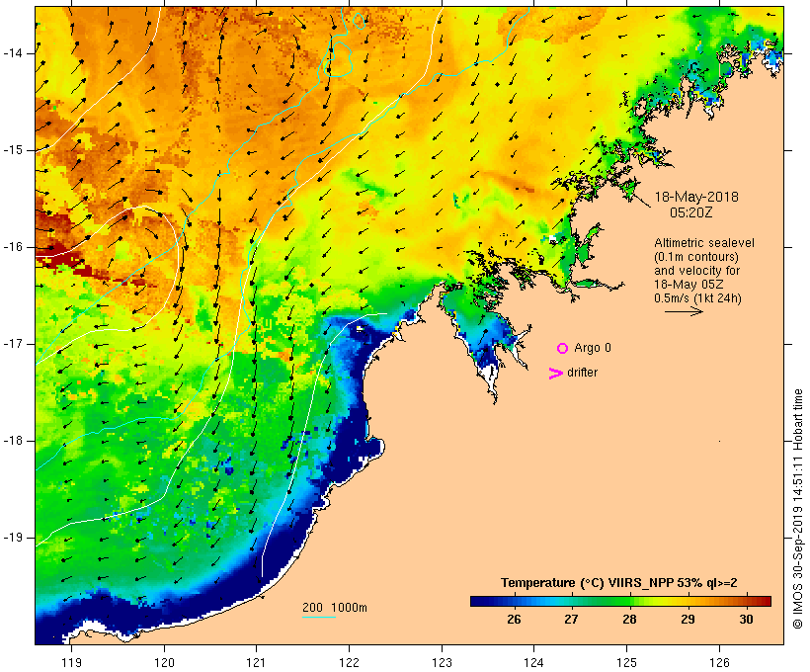Click the Temperature VIIRS_NPP color bar title
The width and height of the screenshot is (810, 672).
(x=619, y=583)
